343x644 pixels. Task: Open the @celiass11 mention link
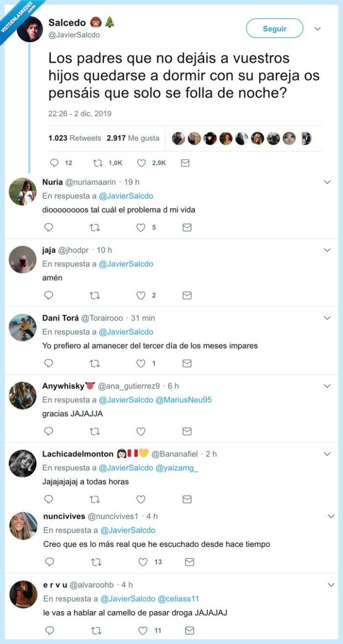(179, 599)
